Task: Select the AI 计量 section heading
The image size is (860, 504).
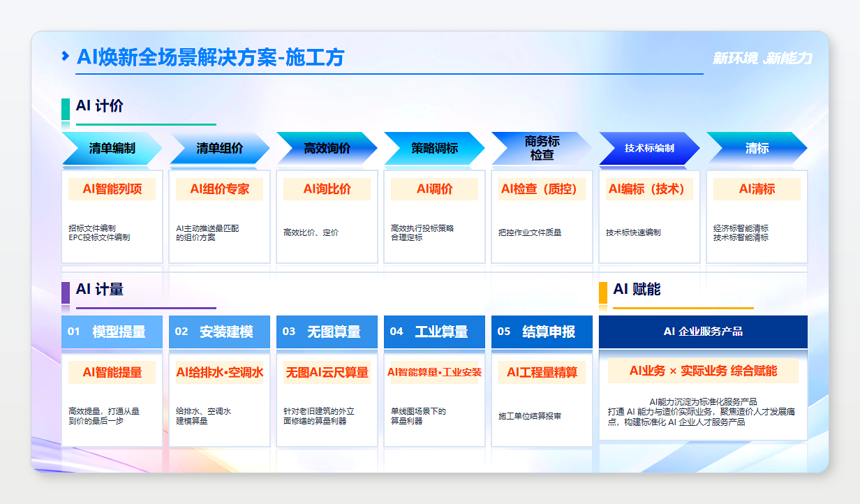Action: click(x=100, y=290)
